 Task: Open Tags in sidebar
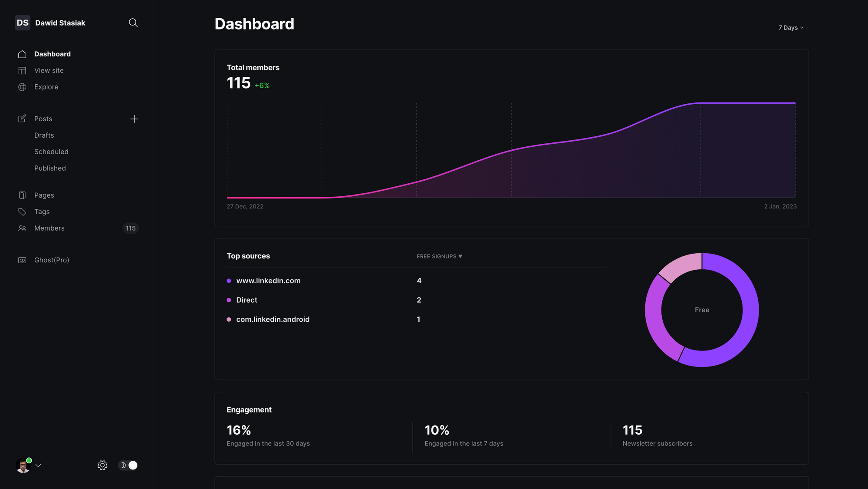pyautogui.click(x=42, y=211)
